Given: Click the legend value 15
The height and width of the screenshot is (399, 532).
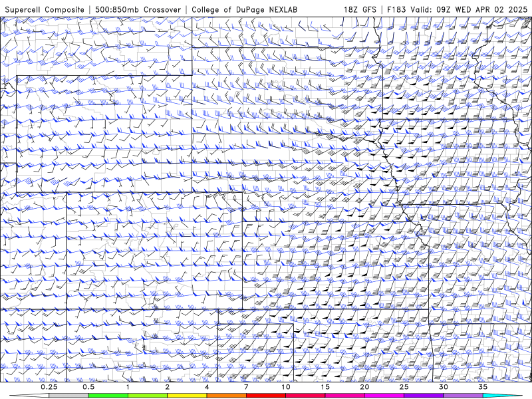Looking at the screenshot, I should [325, 387].
